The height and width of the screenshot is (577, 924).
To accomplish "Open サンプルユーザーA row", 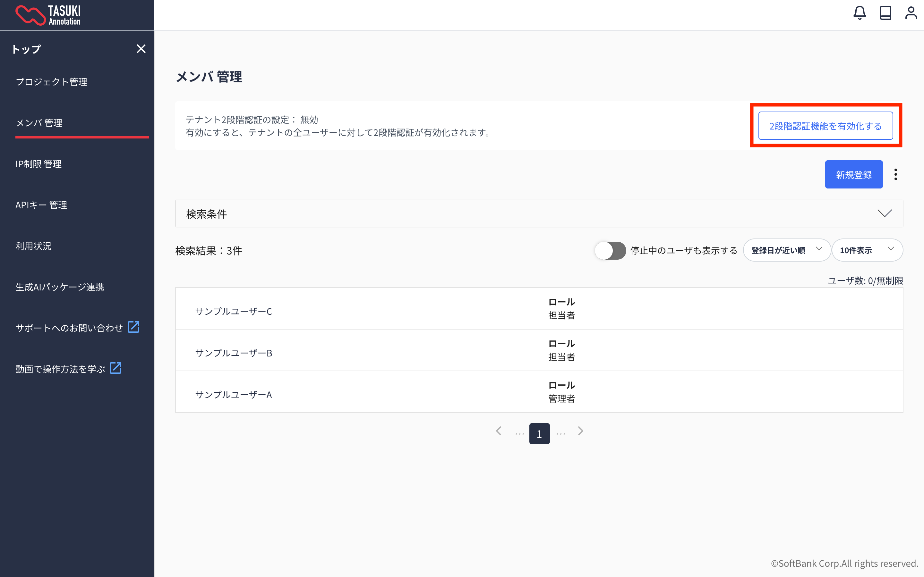I will pyautogui.click(x=234, y=395).
